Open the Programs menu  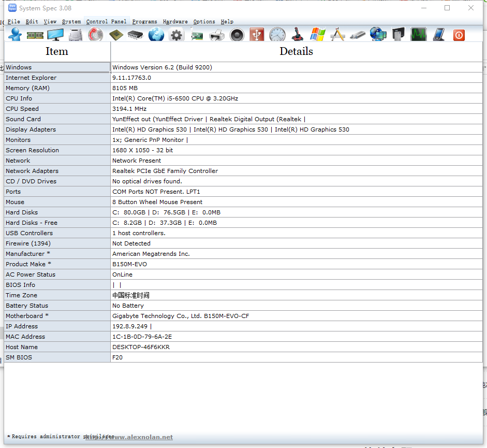[x=144, y=21]
